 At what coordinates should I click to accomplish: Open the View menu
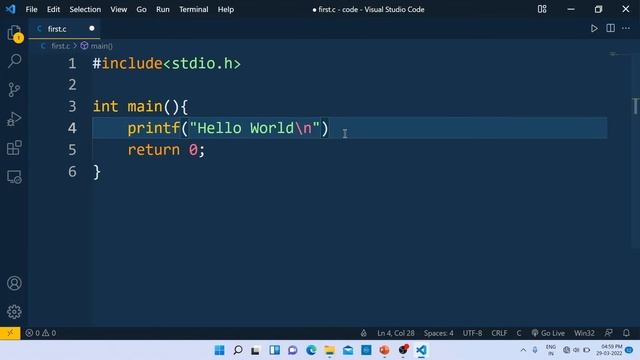(x=118, y=9)
